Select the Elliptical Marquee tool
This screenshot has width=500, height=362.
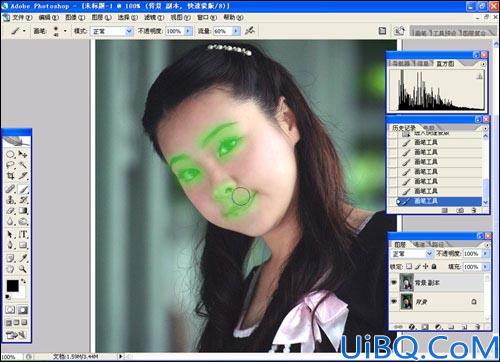coord(10,154)
